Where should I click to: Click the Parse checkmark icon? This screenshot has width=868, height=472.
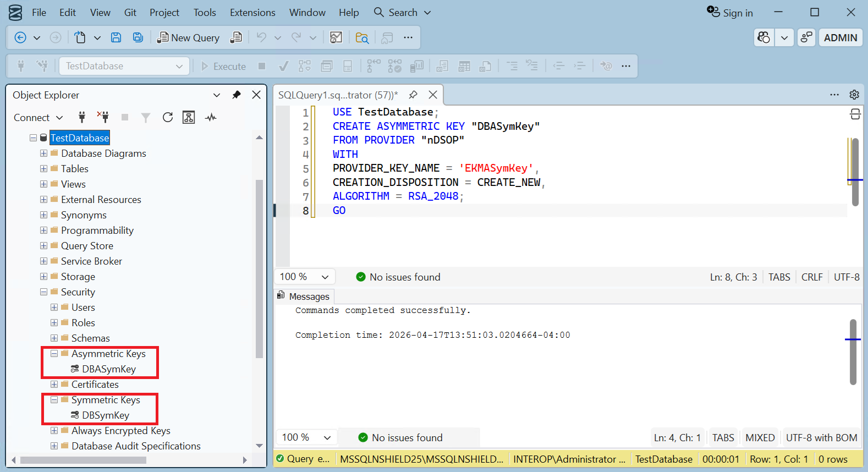284,66
